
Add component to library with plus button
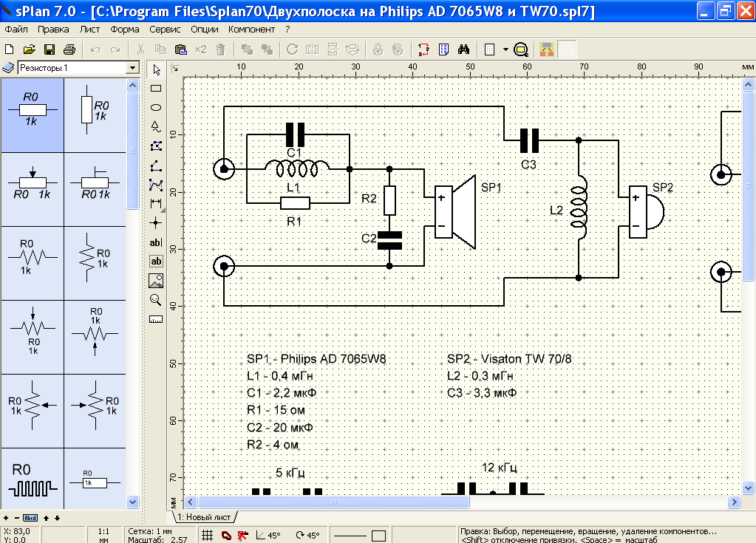click(x=6, y=518)
